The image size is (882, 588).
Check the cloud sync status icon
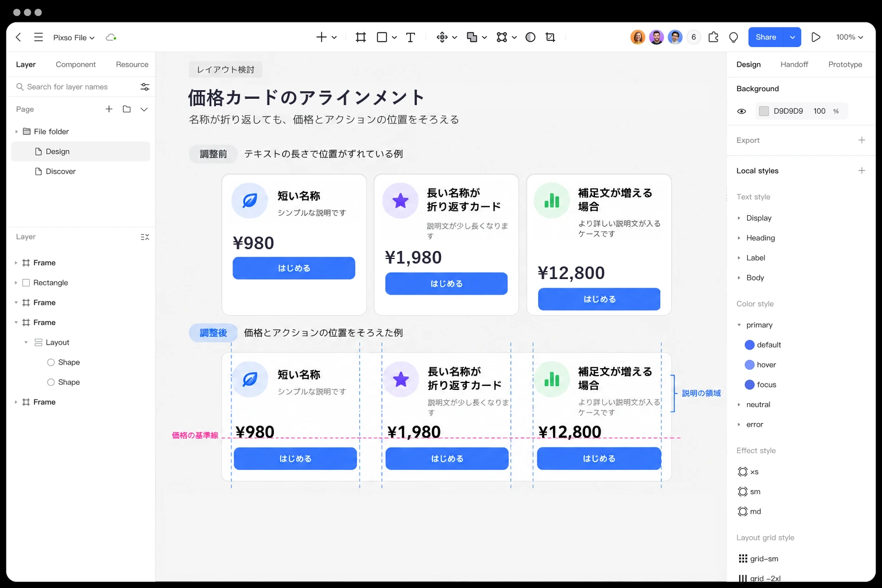pos(111,37)
